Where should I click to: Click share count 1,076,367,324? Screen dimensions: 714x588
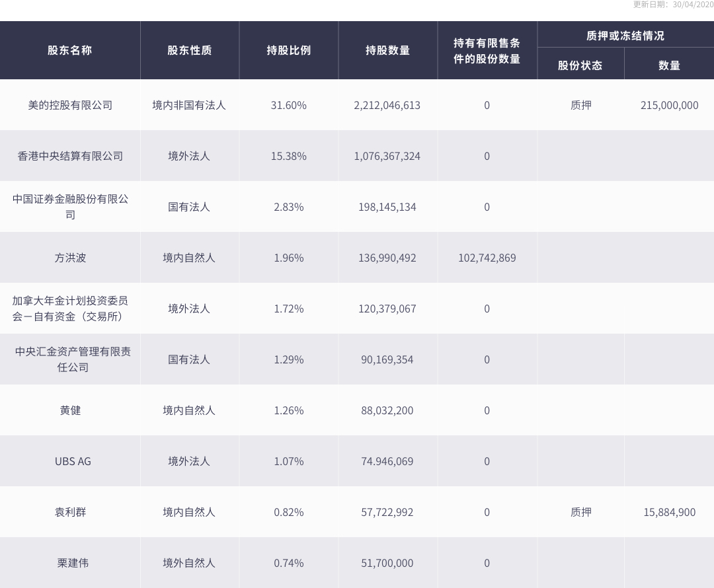[387, 157]
